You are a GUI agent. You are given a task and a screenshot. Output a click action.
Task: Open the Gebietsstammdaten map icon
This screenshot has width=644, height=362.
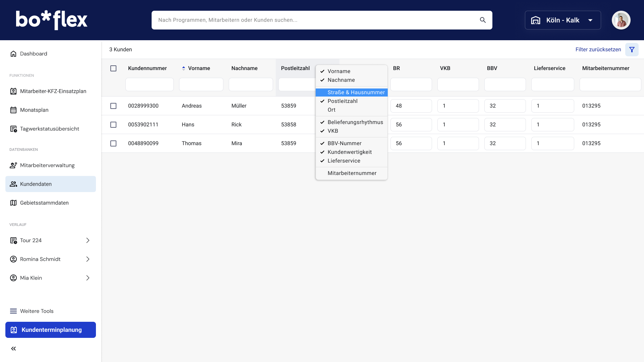click(13, 203)
